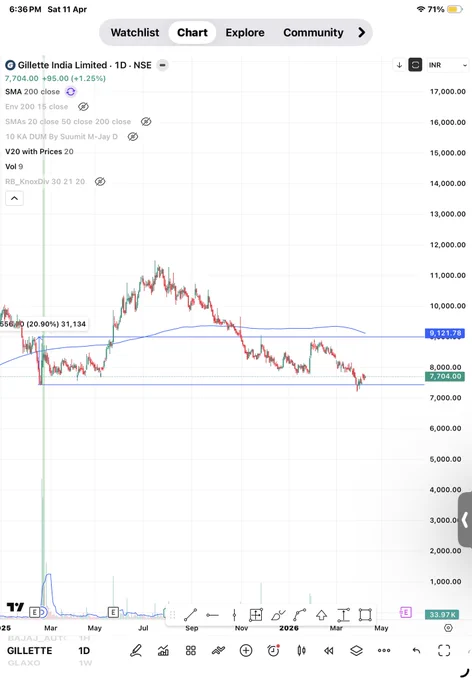
Task: Open the layout grid icon
Action: tap(191, 650)
